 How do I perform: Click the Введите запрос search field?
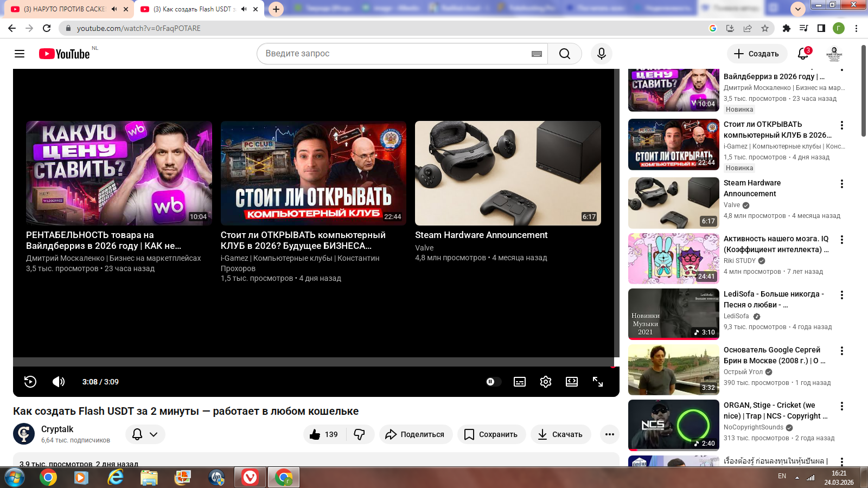click(396, 54)
